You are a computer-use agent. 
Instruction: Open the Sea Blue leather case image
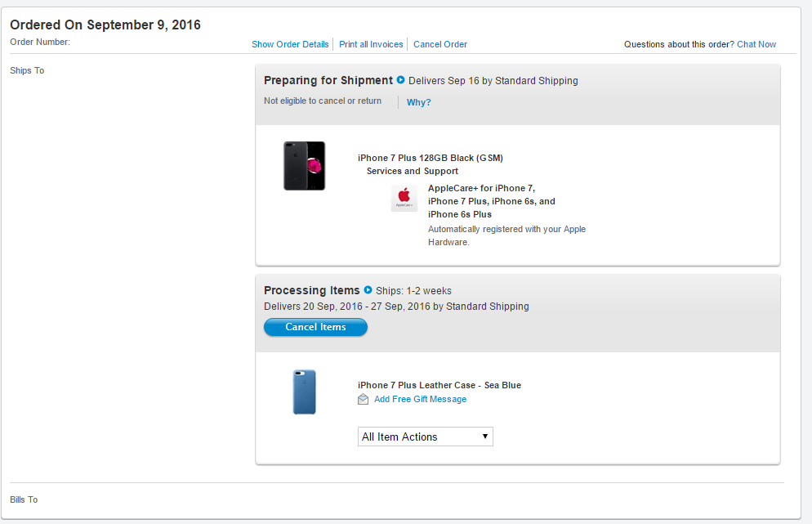(305, 392)
